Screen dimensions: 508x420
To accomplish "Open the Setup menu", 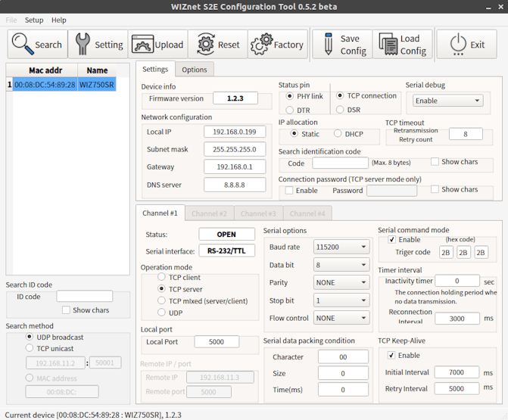I will [34, 20].
